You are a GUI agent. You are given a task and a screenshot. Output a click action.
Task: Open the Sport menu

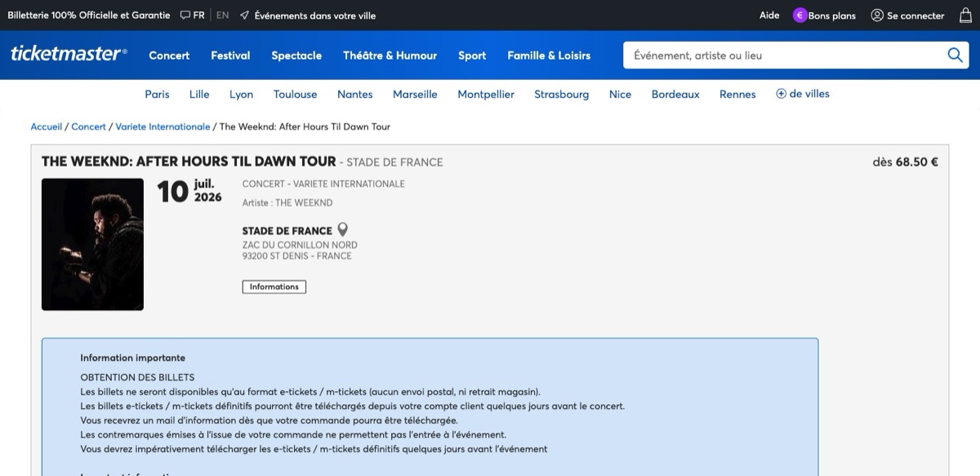pos(472,56)
